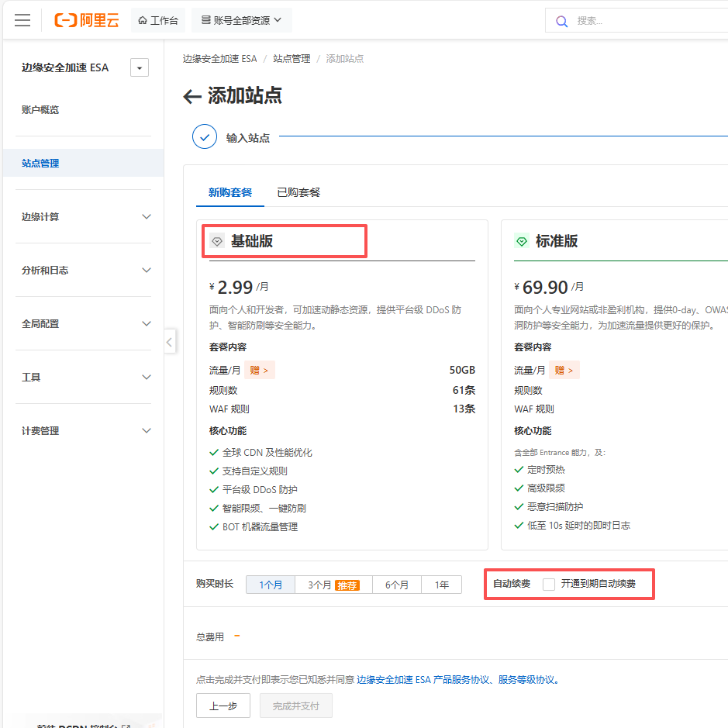
Task: Focus the top search input field
Action: (x=643, y=21)
